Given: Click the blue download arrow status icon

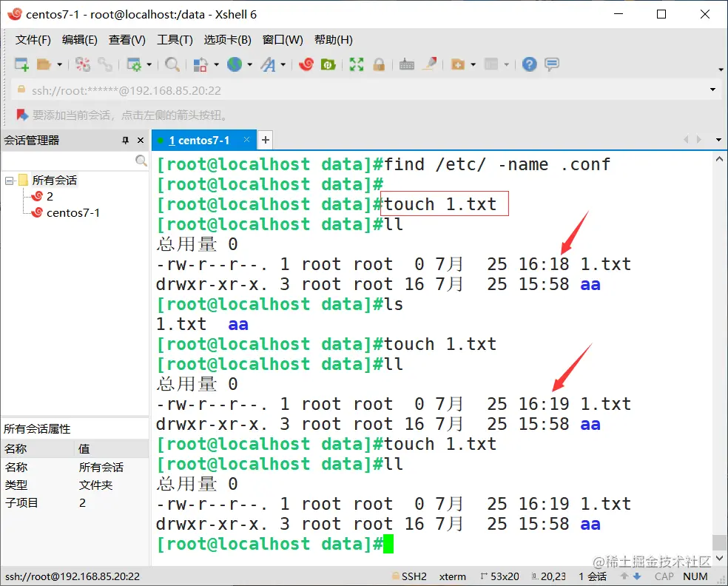Looking at the screenshot, I should coord(637,576).
